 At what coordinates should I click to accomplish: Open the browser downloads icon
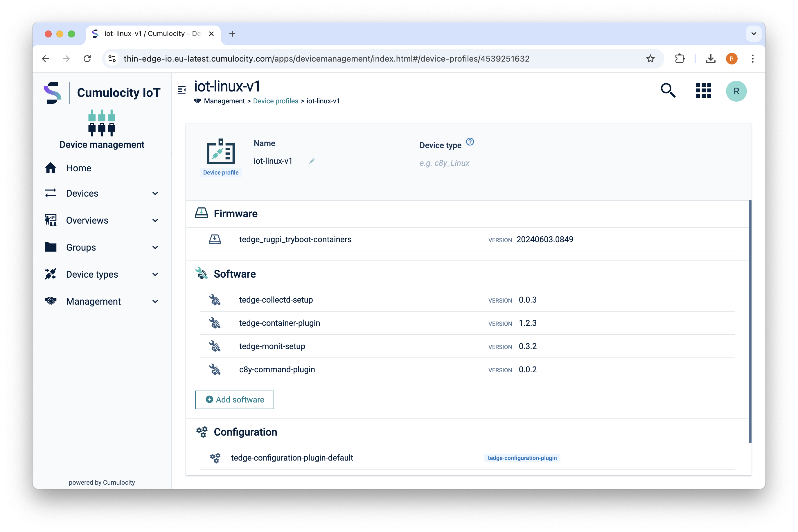(x=711, y=59)
